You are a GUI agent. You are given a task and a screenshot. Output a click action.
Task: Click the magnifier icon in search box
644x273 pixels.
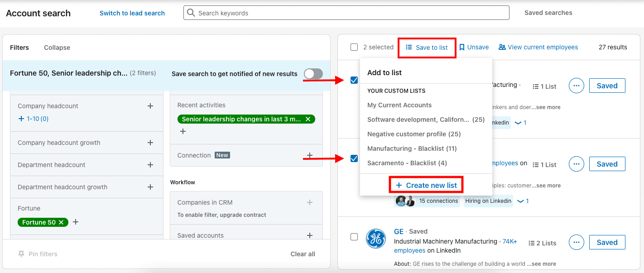(x=191, y=13)
